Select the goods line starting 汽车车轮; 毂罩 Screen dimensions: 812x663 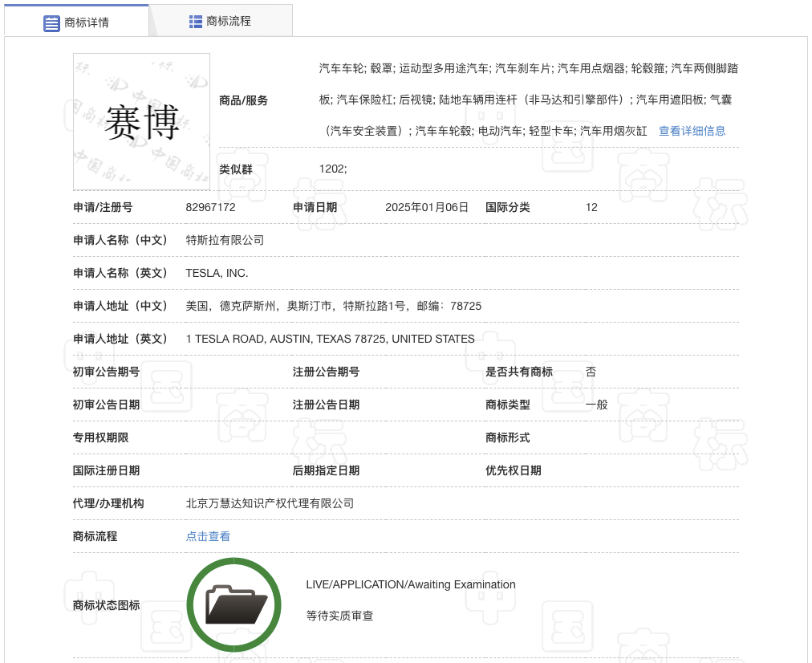[x=529, y=68]
